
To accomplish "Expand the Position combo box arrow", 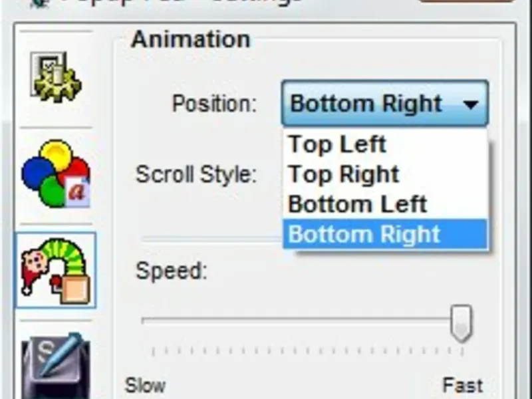I will 471,104.
